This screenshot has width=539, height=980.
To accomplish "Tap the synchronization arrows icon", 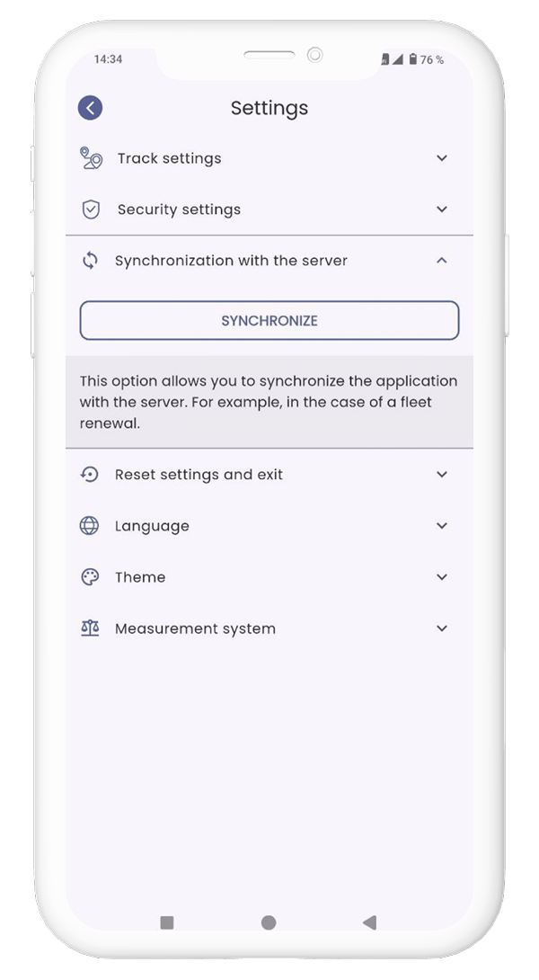I will point(90,261).
